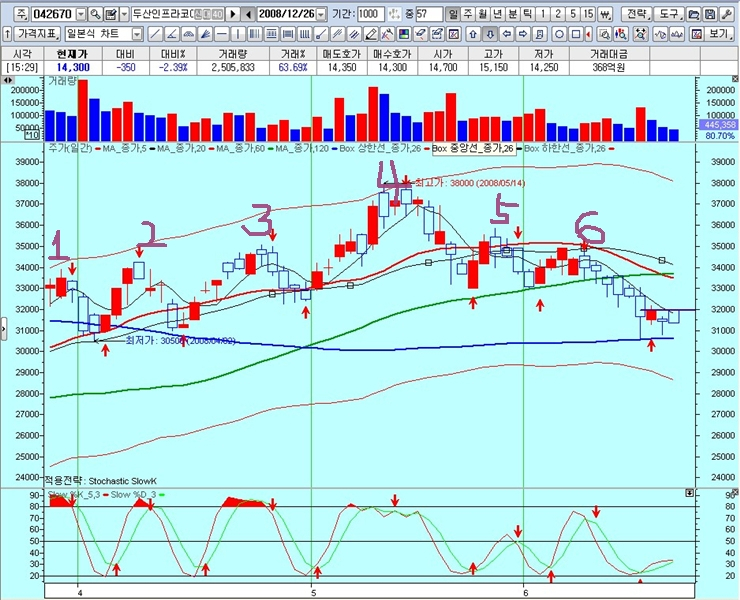The height and width of the screenshot is (600, 740).
Task: Click the 기간 period input field
Action: click(370, 14)
